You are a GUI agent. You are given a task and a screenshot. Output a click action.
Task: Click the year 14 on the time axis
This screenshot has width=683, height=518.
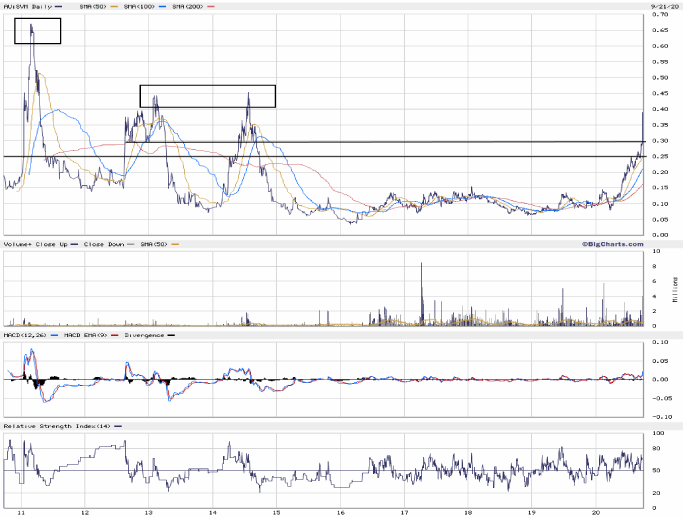212,511
